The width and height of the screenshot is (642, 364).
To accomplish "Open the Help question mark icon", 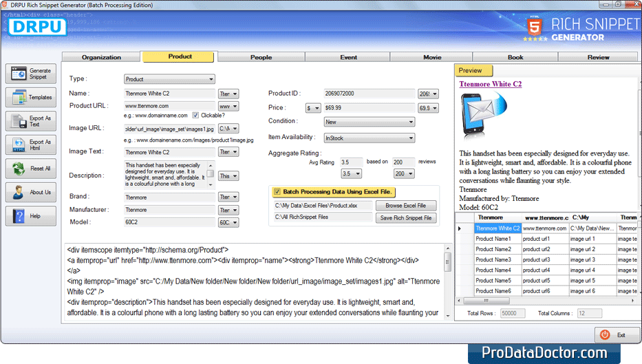I will pos(19,216).
